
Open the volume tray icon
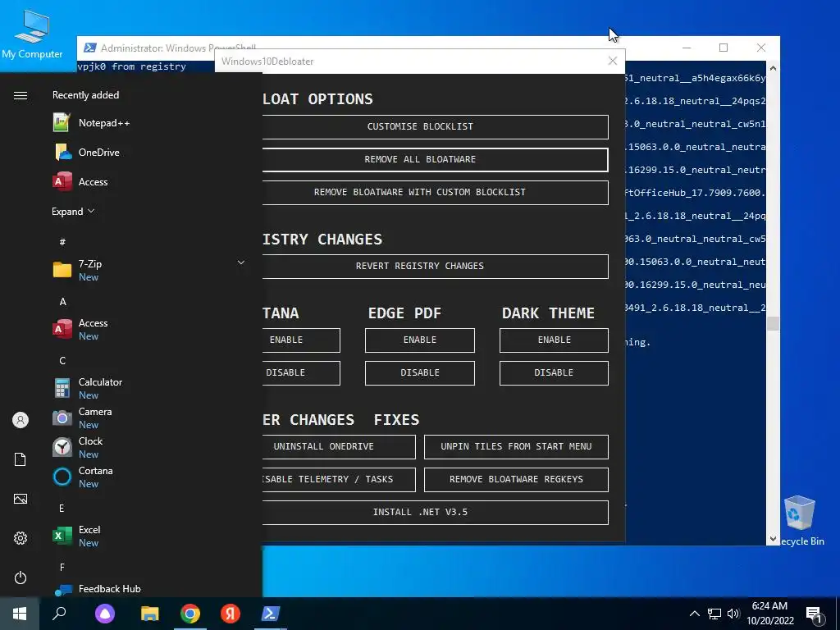click(733, 614)
